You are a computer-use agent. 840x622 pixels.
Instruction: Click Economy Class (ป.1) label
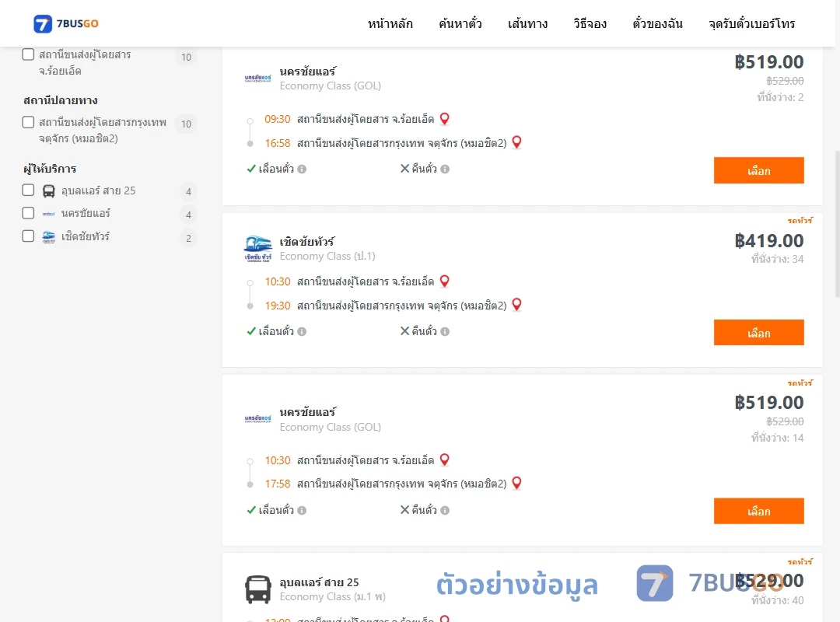327,257
